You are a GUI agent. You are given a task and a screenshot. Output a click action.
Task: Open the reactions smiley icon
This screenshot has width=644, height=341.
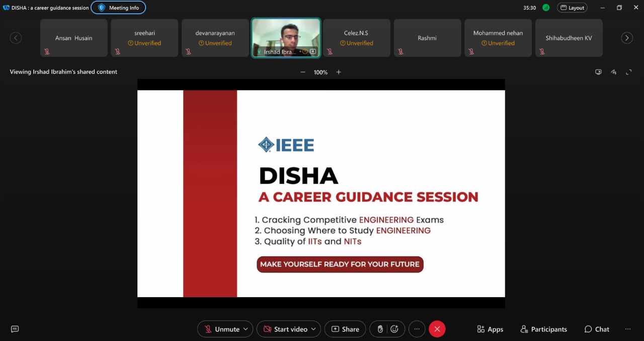tap(394, 329)
